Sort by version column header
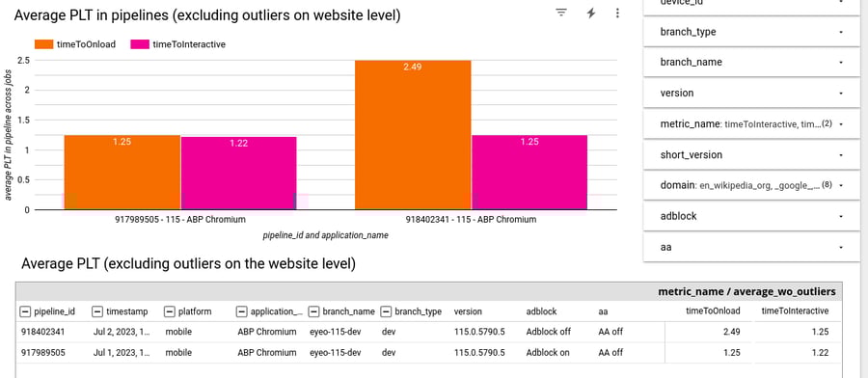The width and height of the screenshot is (868, 378). 468,311
